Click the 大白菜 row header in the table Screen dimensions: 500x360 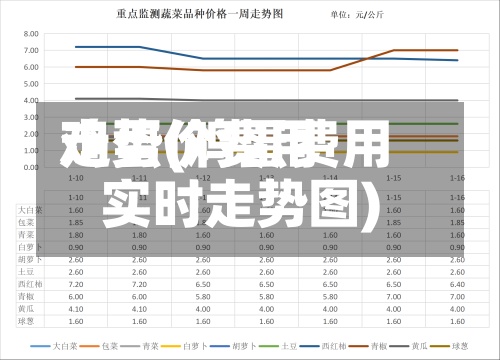click(30, 210)
